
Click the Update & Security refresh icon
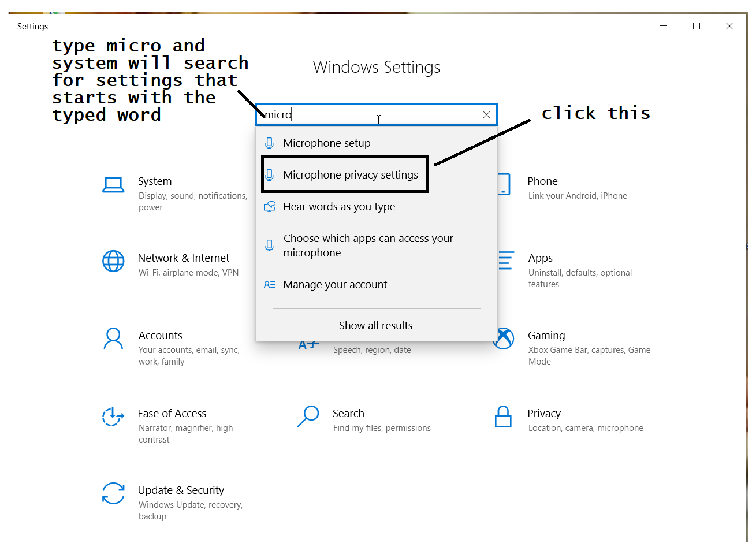tap(113, 493)
